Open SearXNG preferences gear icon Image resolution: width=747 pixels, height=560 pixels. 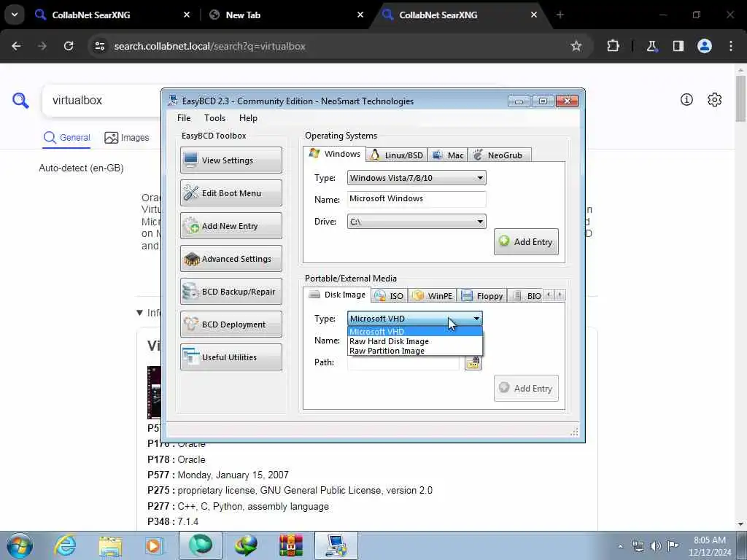pyautogui.click(x=715, y=99)
